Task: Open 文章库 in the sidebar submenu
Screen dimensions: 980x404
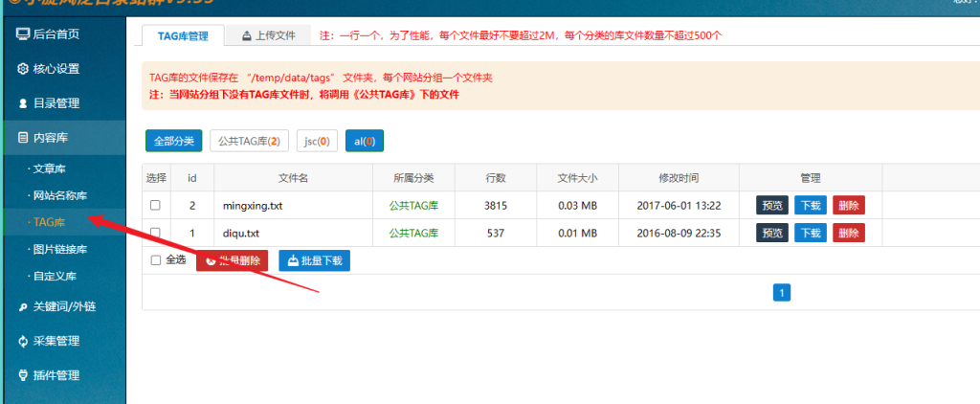Action: point(55,168)
